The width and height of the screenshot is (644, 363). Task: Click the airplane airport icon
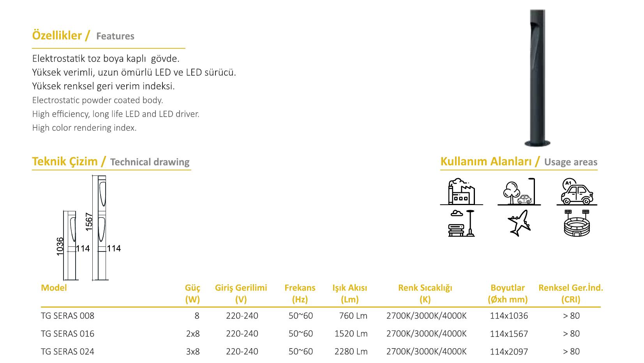point(519,223)
